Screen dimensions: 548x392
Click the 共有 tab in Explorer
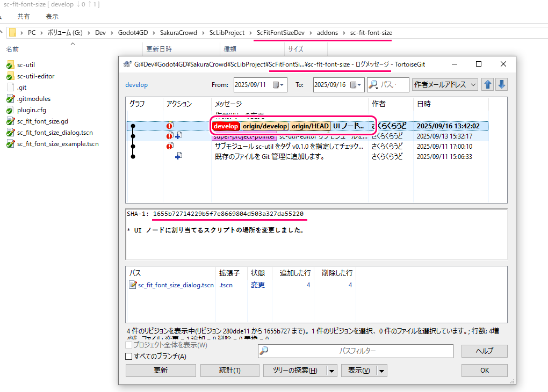coord(24,17)
